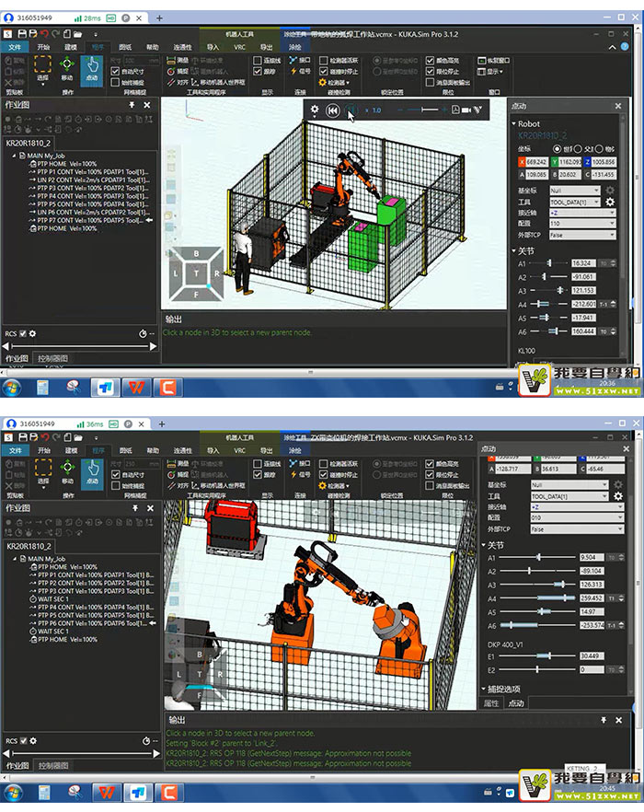Open 配置 110 dropdown in upper window
The image size is (644, 812).
pyautogui.click(x=582, y=224)
